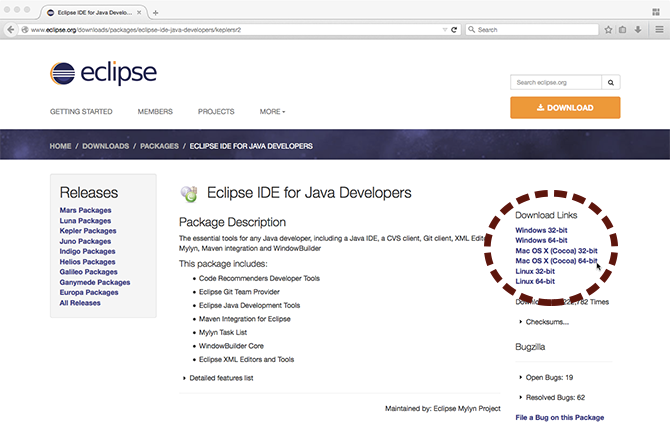Click the Java package icon beside title
Image resolution: width=670 pixels, height=437 pixels.
[x=189, y=194]
